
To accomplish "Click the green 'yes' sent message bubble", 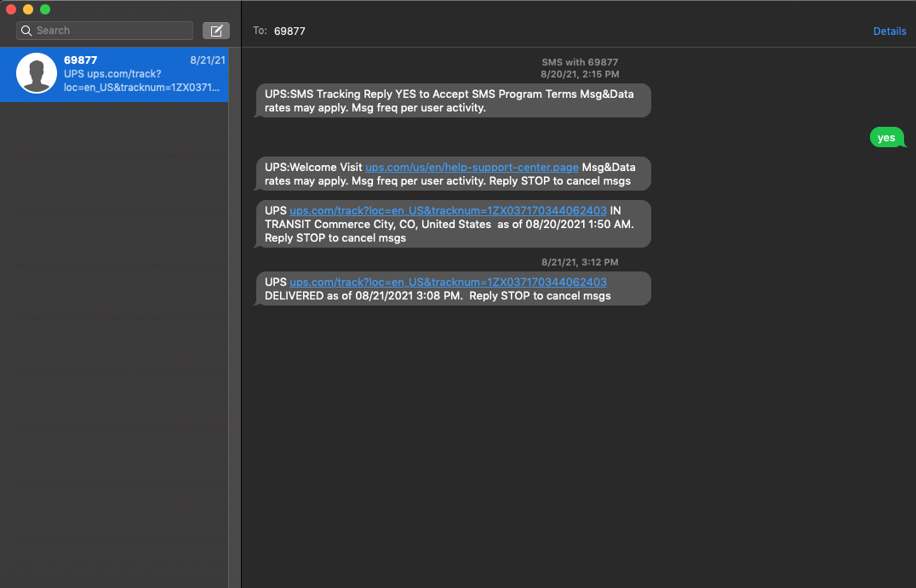I will 886,138.
